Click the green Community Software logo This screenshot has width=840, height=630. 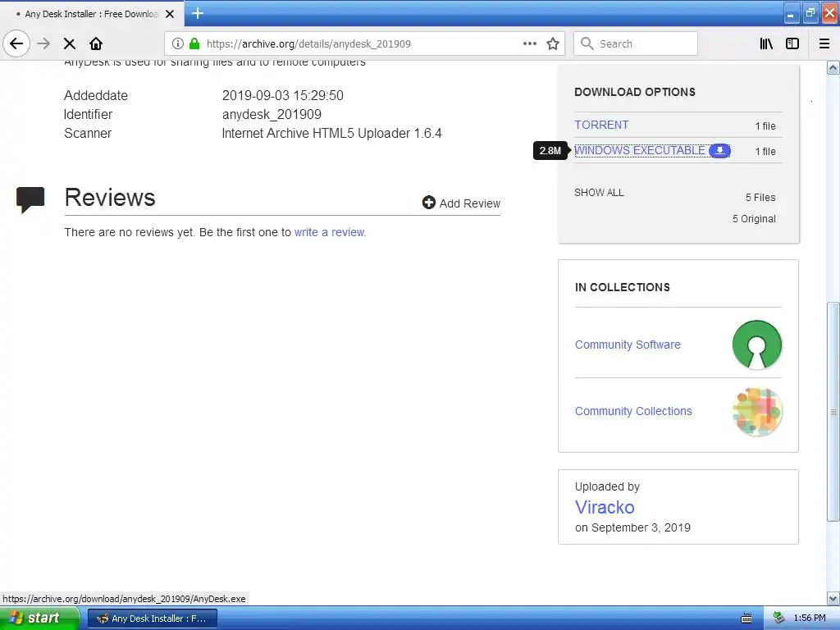tap(757, 345)
